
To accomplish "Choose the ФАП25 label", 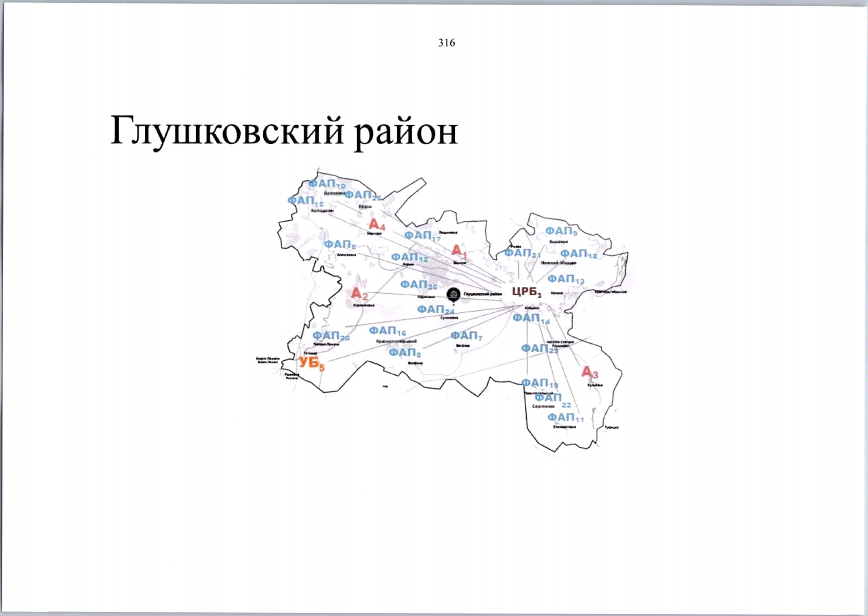I will tap(363, 196).
